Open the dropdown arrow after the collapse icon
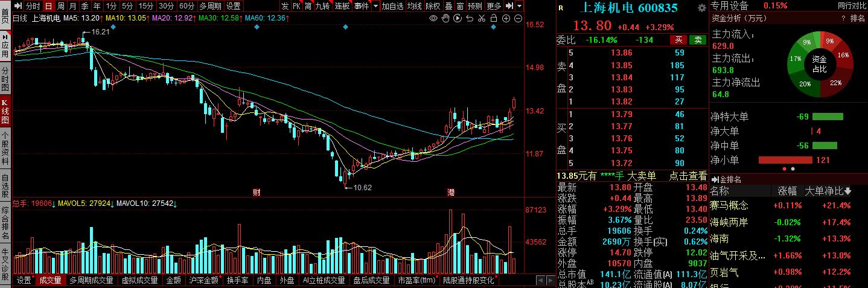Screen dimensions: 868x288 519,6
